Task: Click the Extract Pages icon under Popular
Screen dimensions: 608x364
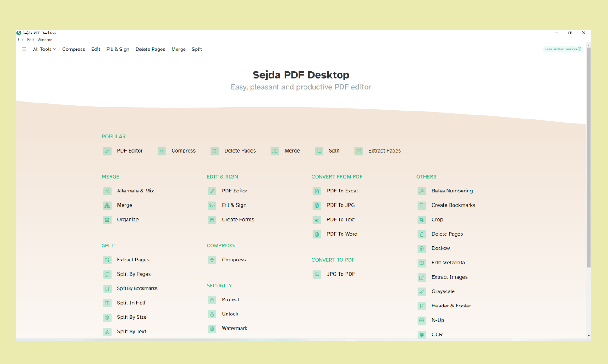Action: click(359, 151)
